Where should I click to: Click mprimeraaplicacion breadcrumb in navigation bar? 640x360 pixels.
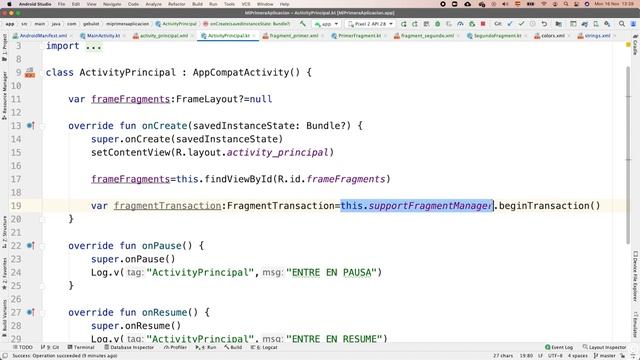click(x=128, y=24)
